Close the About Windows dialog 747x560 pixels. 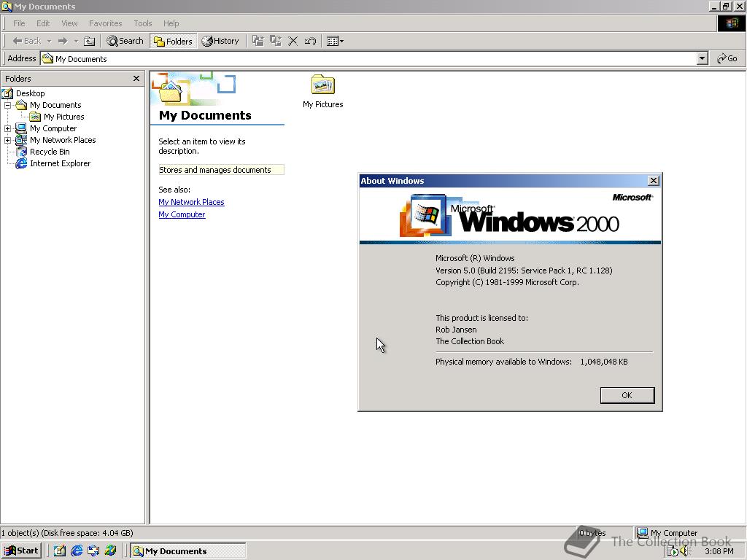point(654,181)
